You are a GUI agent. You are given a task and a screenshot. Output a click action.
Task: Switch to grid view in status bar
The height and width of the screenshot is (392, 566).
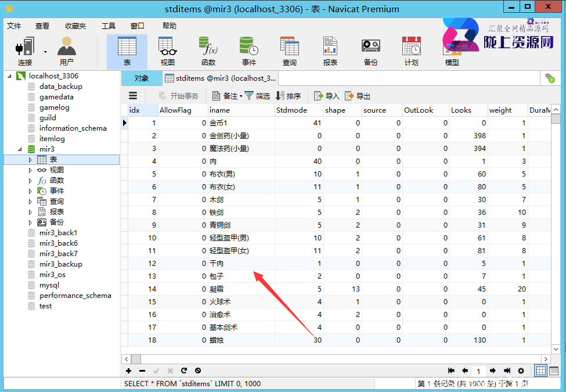(540, 371)
